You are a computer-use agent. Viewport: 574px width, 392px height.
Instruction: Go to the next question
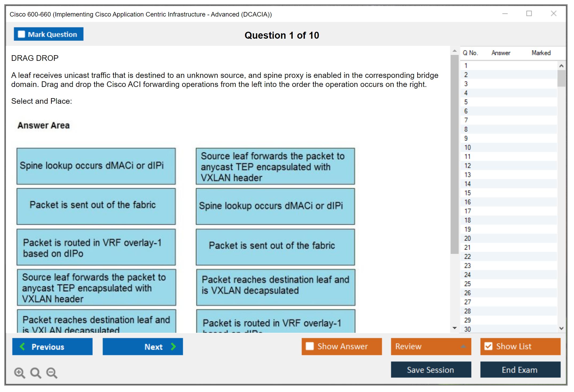coord(143,346)
